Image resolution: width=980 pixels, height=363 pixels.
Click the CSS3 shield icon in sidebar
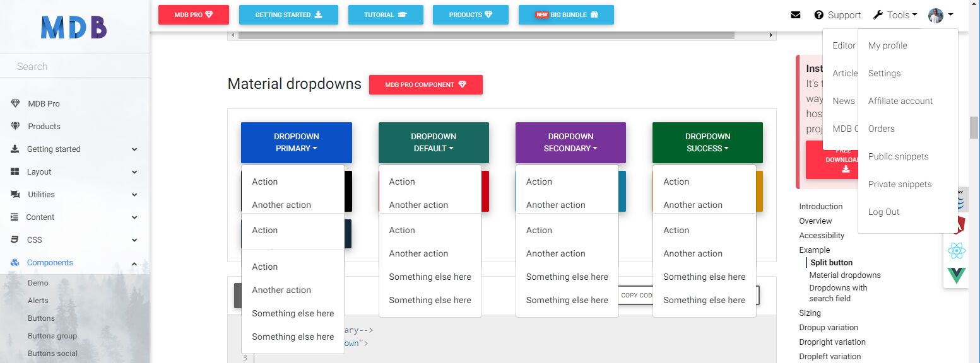pyautogui.click(x=15, y=239)
